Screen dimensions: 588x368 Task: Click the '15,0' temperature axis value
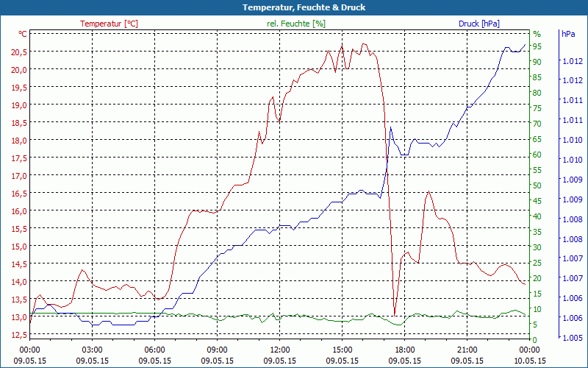pos(19,247)
